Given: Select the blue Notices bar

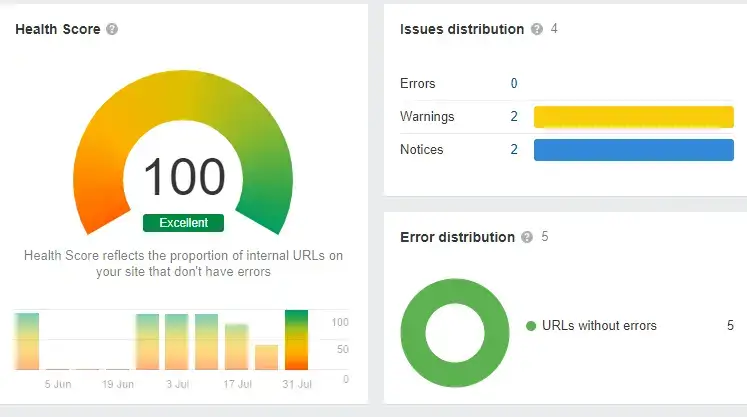Looking at the screenshot, I should (x=633, y=150).
